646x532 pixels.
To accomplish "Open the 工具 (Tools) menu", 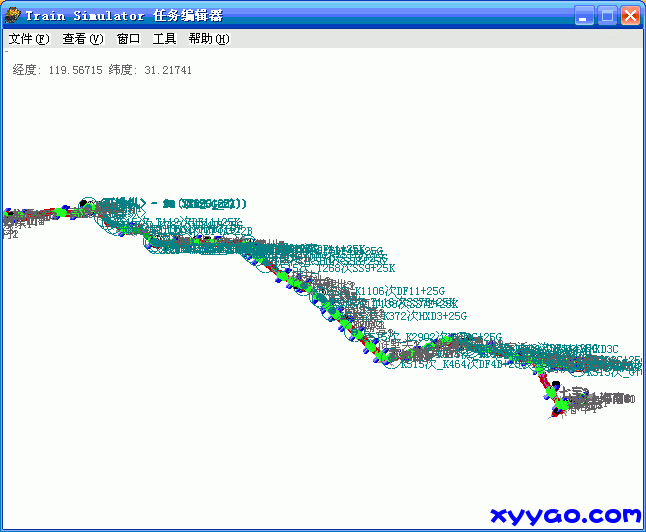I will click(x=164, y=39).
